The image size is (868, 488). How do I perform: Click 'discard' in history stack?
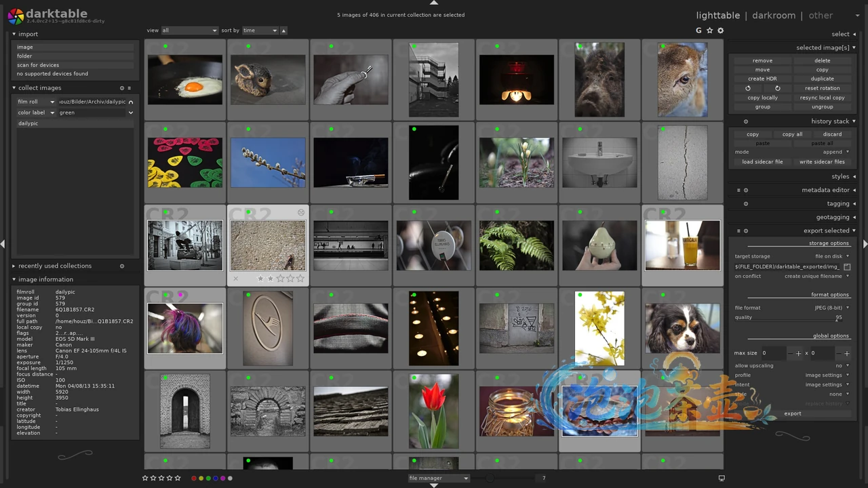coord(832,134)
